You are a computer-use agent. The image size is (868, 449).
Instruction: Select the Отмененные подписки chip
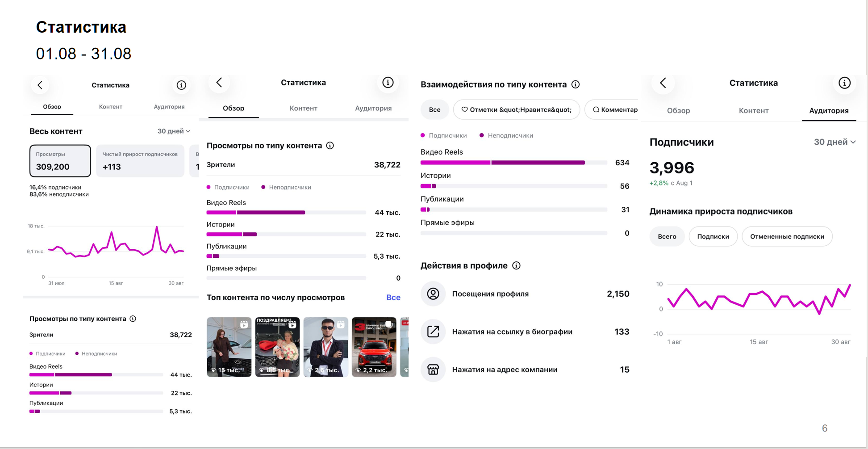(x=787, y=236)
